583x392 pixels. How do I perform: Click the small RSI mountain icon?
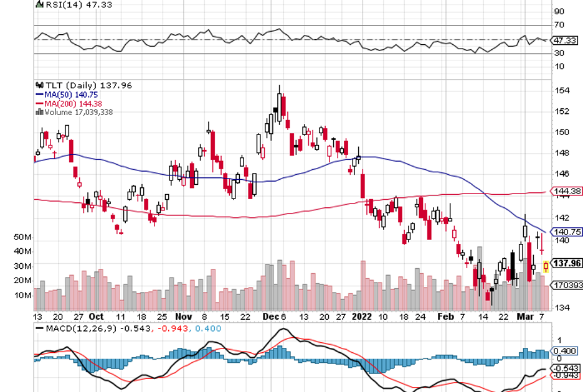pos(39,4)
